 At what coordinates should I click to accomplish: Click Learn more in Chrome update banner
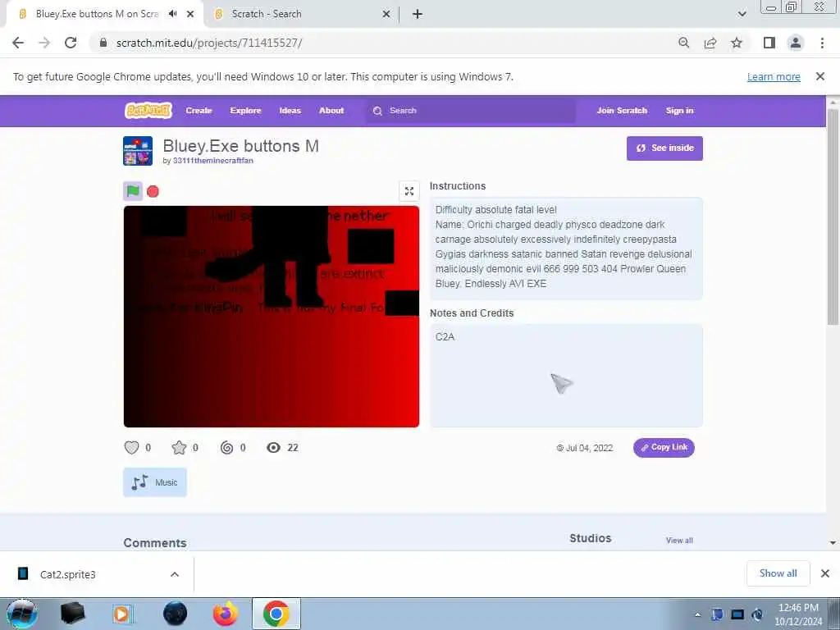(774, 76)
